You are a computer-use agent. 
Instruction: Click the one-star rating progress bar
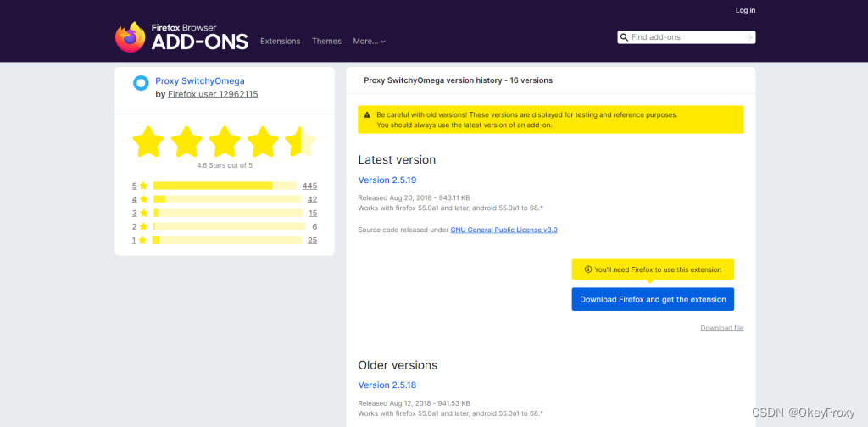click(227, 240)
